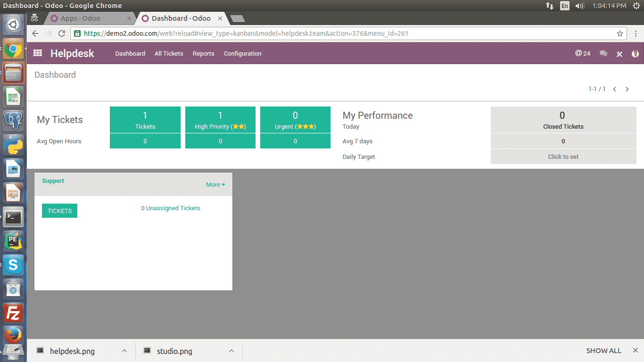Reload the current page
Image resolution: width=644 pixels, height=362 pixels.
[x=62, y=33]
